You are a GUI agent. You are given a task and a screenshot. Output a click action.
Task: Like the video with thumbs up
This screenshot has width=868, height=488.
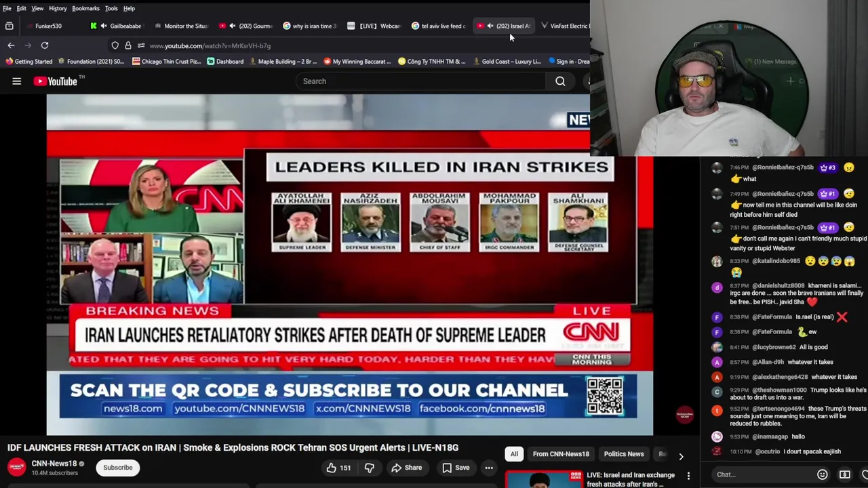point(338,468)
